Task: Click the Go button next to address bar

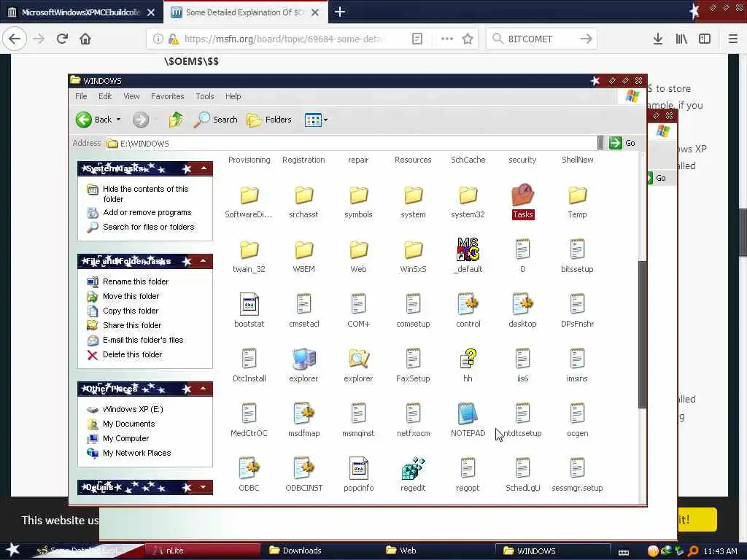Action: pos(622,143)
